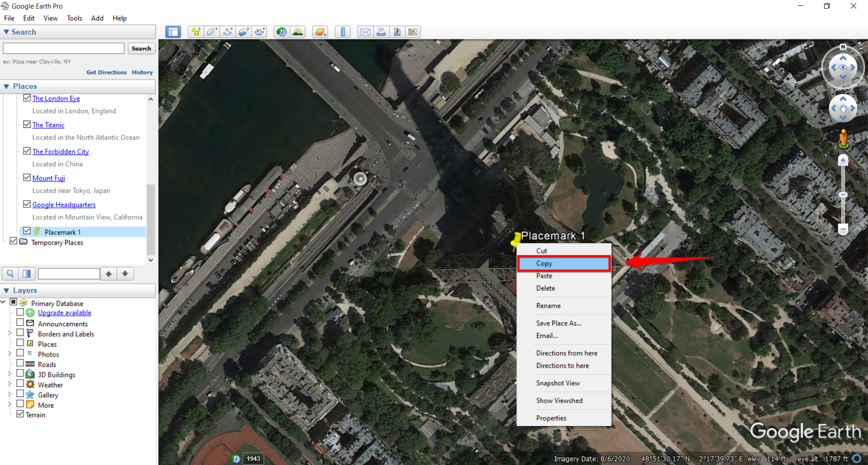Viewport: 868px width, 465px height.
Task: Collapse the Places panel
Action: pos(6,86)
